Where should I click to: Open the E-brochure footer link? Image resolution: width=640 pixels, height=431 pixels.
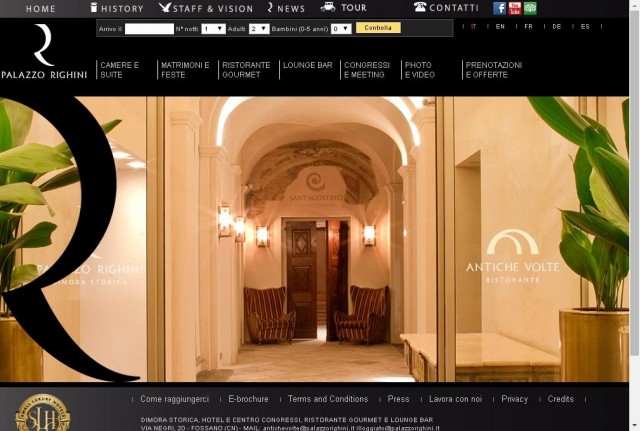[248, 399]
